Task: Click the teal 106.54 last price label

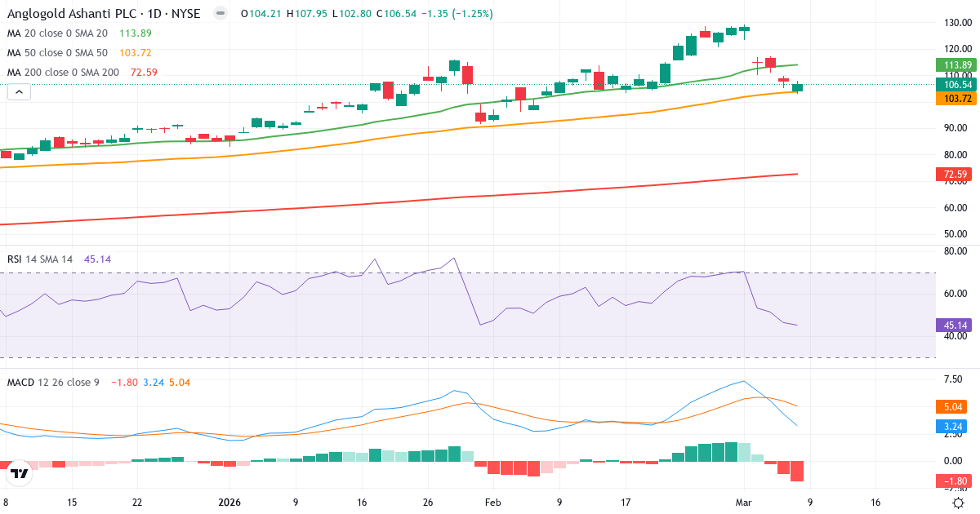Action: coord(955,82)
